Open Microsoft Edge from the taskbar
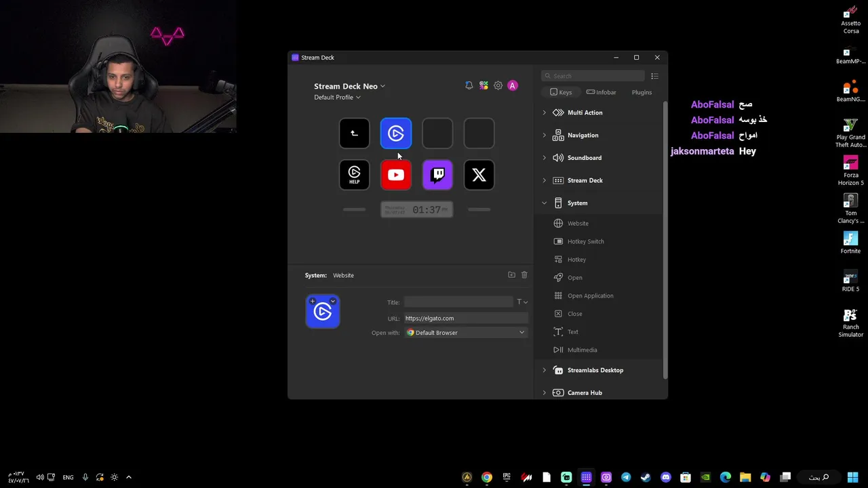This screenshot has height=488, width=868. click(725, 477)
